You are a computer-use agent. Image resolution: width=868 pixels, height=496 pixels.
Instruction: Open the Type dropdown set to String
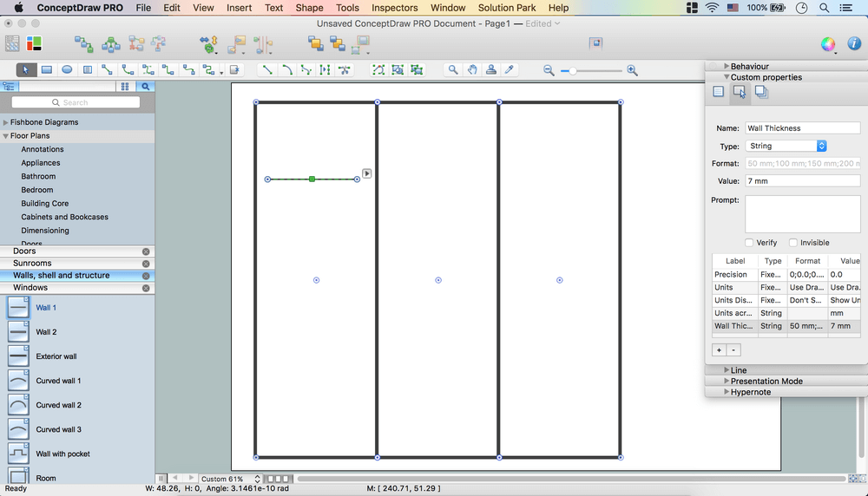click(786, 147)
